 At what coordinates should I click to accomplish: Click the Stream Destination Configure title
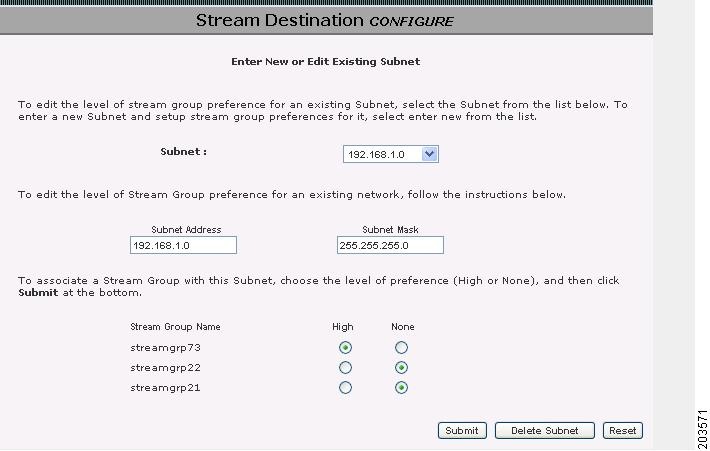coord(325,20)
